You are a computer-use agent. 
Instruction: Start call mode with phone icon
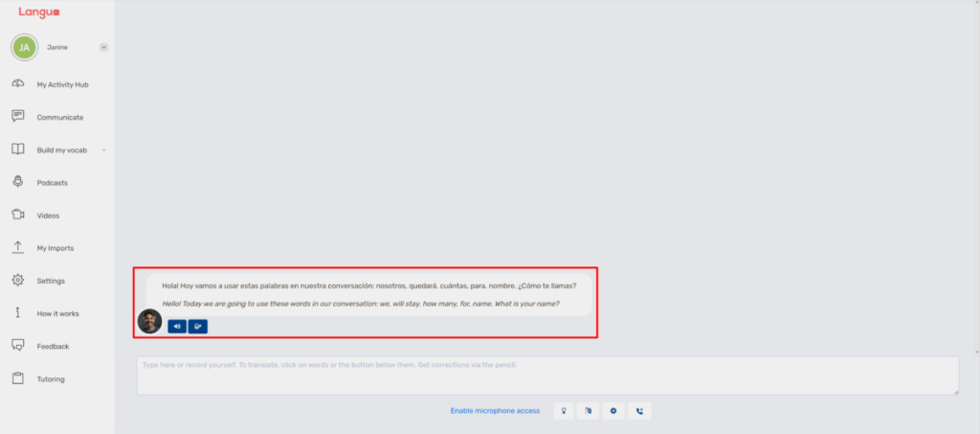639,411
